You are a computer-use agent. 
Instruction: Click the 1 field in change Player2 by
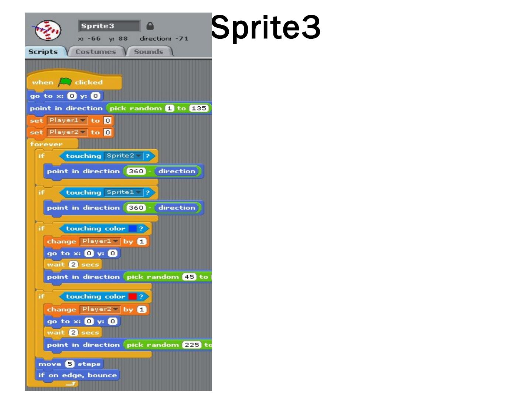pos(141,309)
